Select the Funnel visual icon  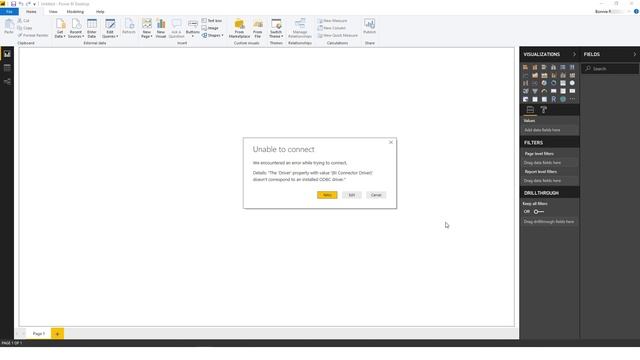[x=535, y=91]
